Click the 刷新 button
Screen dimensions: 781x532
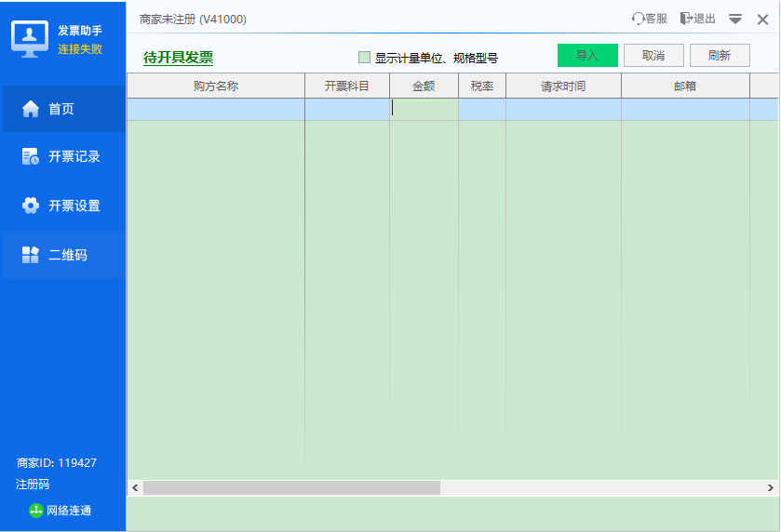click(x=720, y=55)
